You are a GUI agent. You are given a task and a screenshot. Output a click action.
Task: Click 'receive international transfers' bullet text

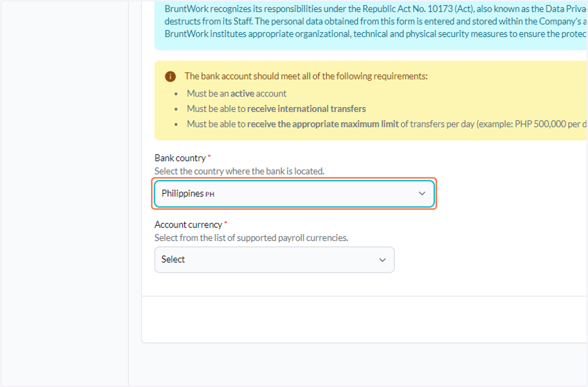[x=306, y=109]
